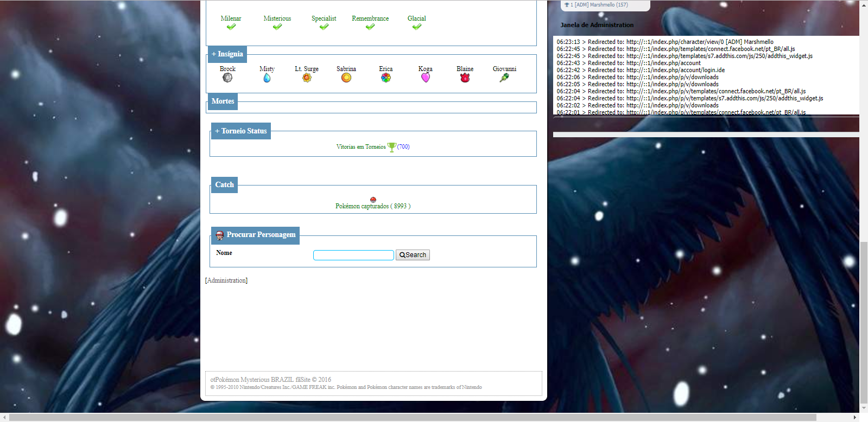This screenshot has height=422, width=868.
Task: Click the Giovanni green badge icon
Action: click(x=504, y=78)
